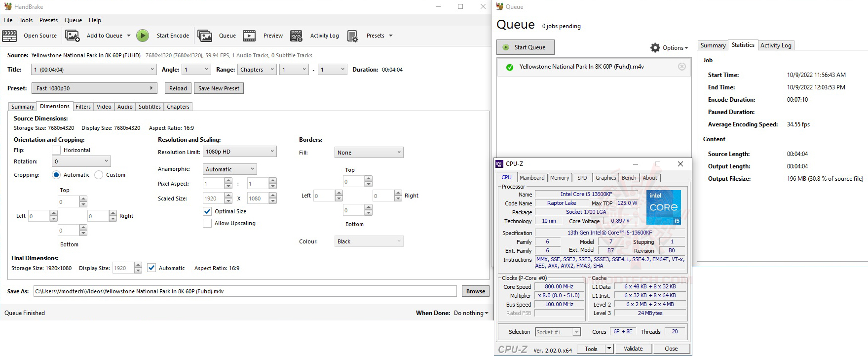The image size is (868, 356).
Task: Open the Socket #1 selection dropdown in CPU-Z
Action: (x=558, y=332)
